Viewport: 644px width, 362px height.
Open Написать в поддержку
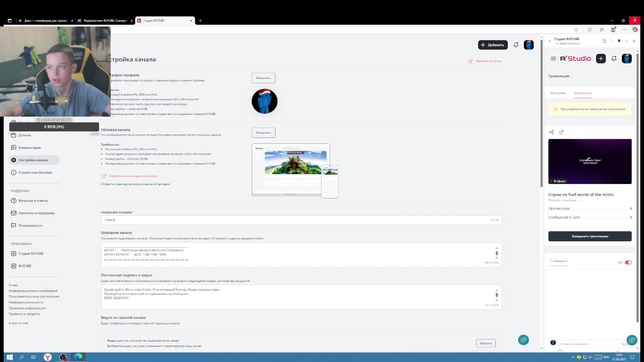point(37,213)
